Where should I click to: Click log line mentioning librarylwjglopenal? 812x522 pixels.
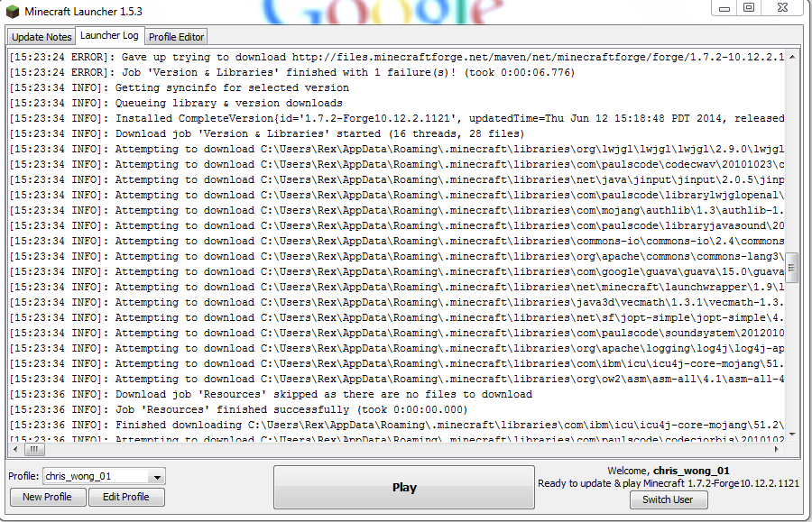[x=397, y=195]
